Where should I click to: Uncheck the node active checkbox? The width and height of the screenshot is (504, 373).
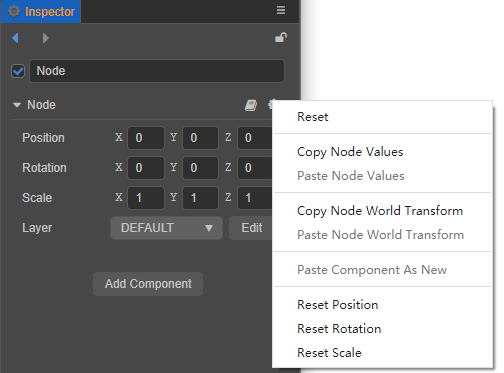click(x=18, y=71)
